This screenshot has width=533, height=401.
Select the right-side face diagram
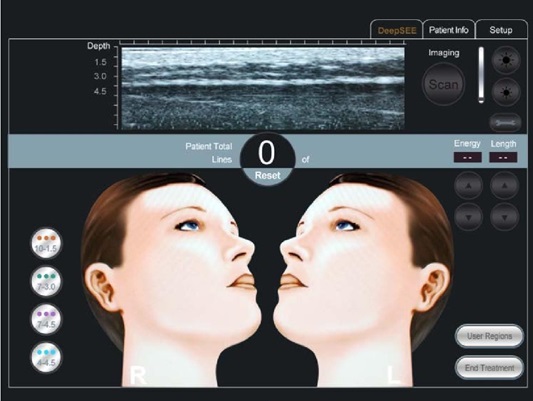(170, 280)
